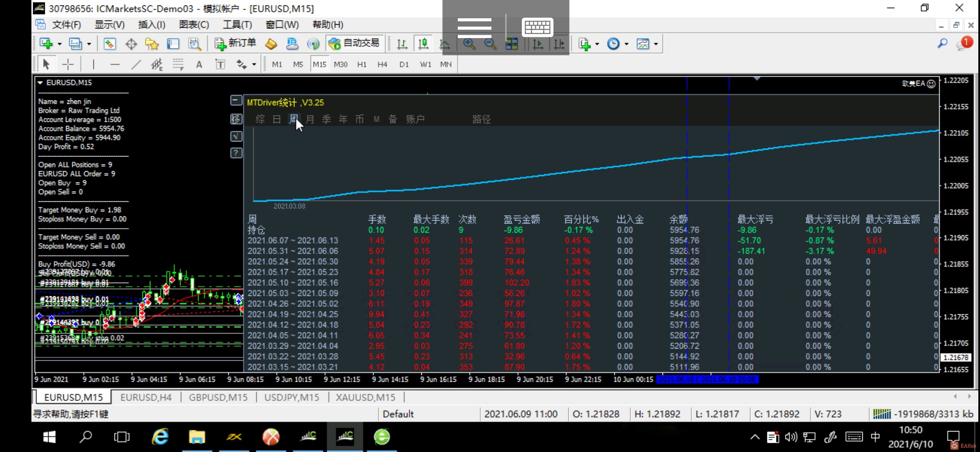Minimize the MTDriver statistics panel

pyautogui.click(x=236, y=100)
